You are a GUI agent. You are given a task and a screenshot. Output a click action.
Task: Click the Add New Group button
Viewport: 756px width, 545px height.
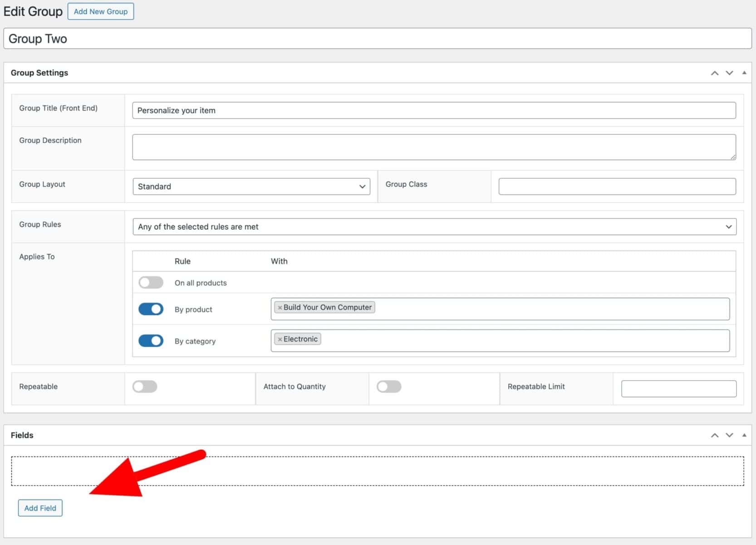tap(101, 11)
